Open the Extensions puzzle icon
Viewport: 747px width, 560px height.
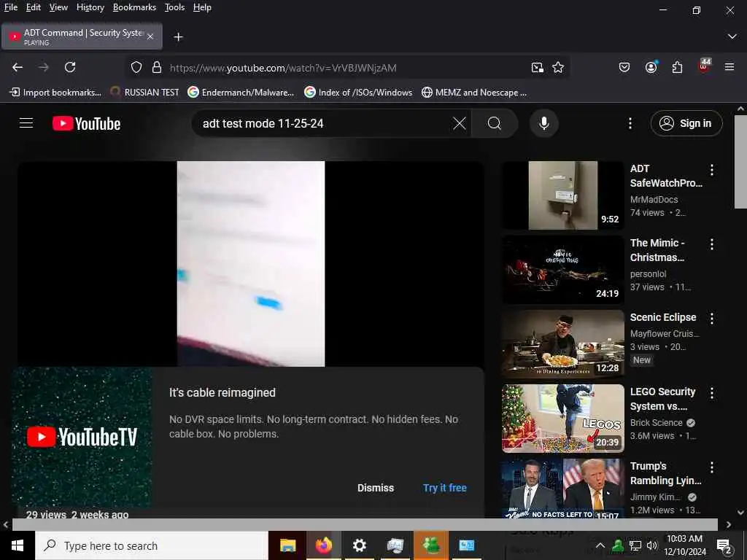coord(678,67)
